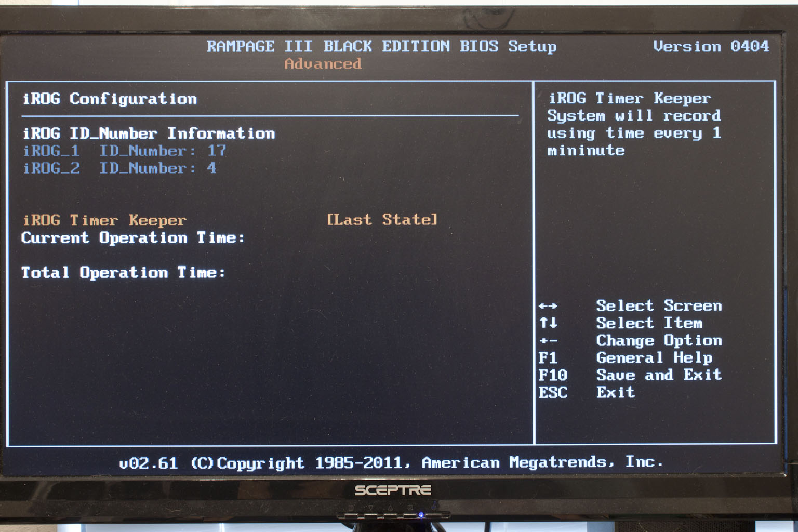Screen dimensions: 798x532
Task: Click the iROG ID_Number Information heading
Action: [149, 134]
